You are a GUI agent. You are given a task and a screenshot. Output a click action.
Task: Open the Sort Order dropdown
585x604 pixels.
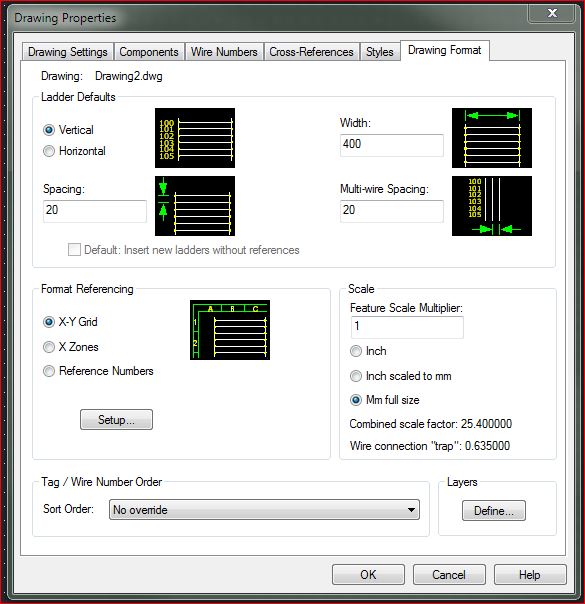pos(264,510)
